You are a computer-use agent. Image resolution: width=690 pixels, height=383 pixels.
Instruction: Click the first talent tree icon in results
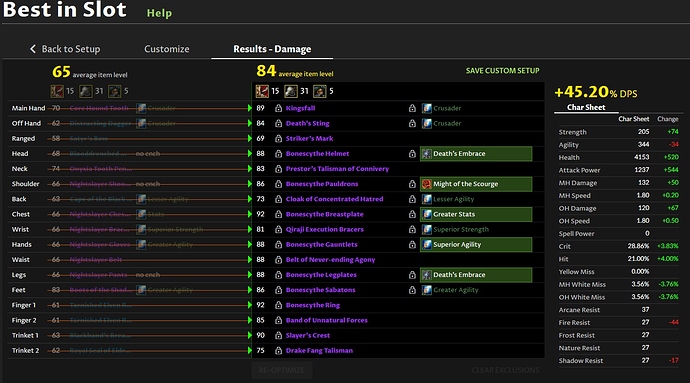(x=262, y=91)
